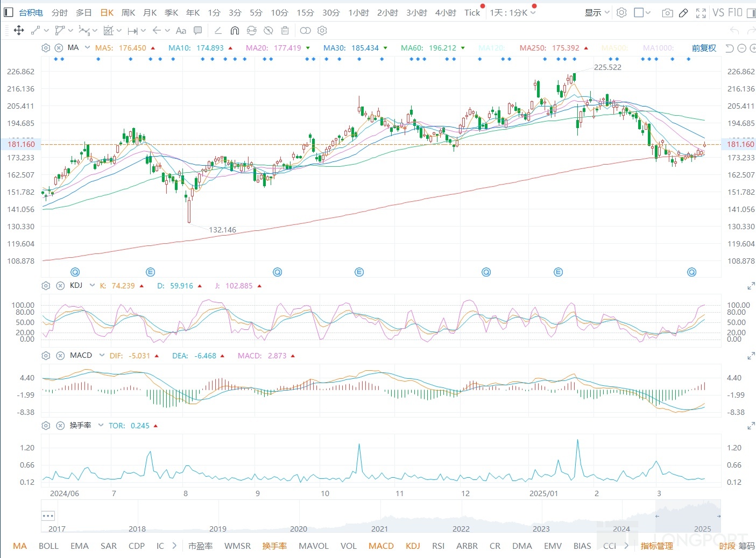
Task: Close the turnover rate (换手率) panel
Action: pos(59,426)
